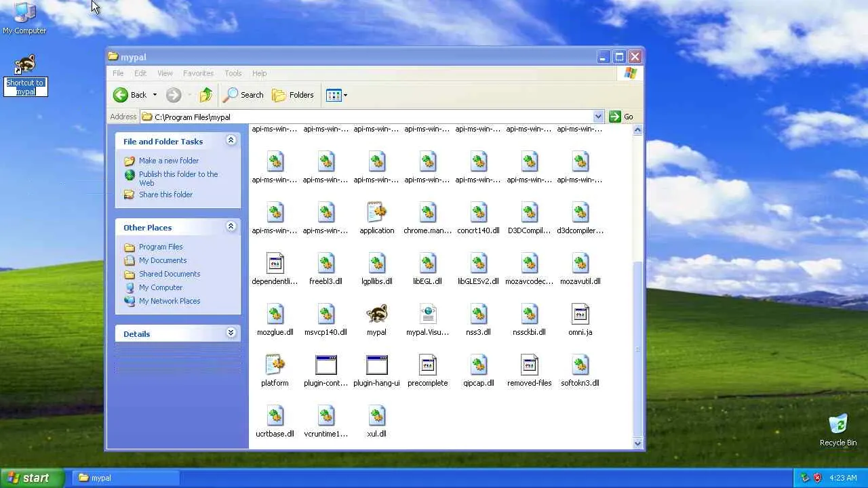Expand the Details panel
Image resolution: width=868 pixels, height=488 pixels.
[231, 333]
